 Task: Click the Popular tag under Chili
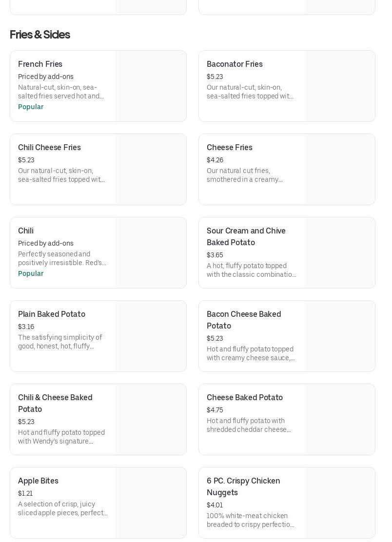coord(31,273)
